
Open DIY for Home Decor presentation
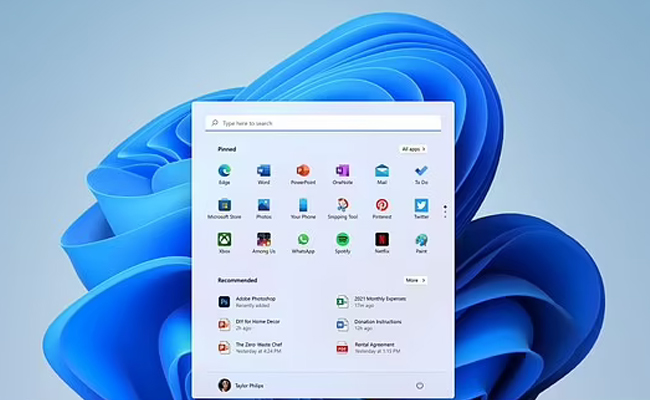tap(250, 325)
